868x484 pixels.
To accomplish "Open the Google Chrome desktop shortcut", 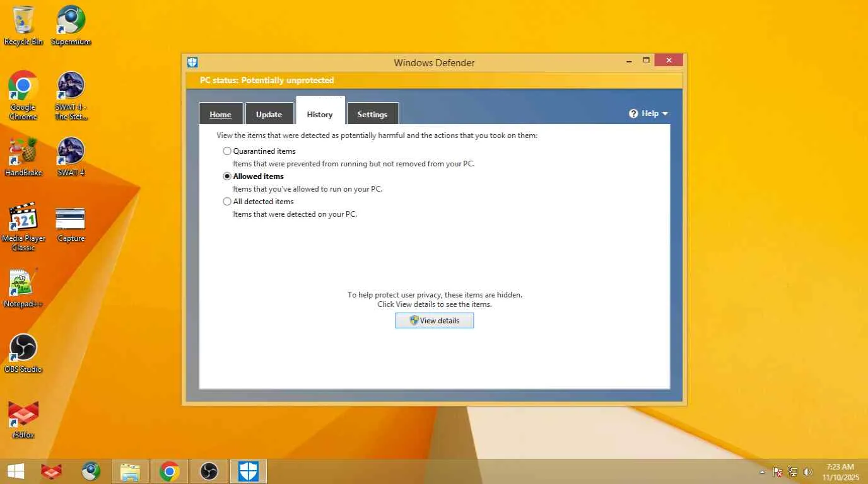I will [x=23, y=95].
